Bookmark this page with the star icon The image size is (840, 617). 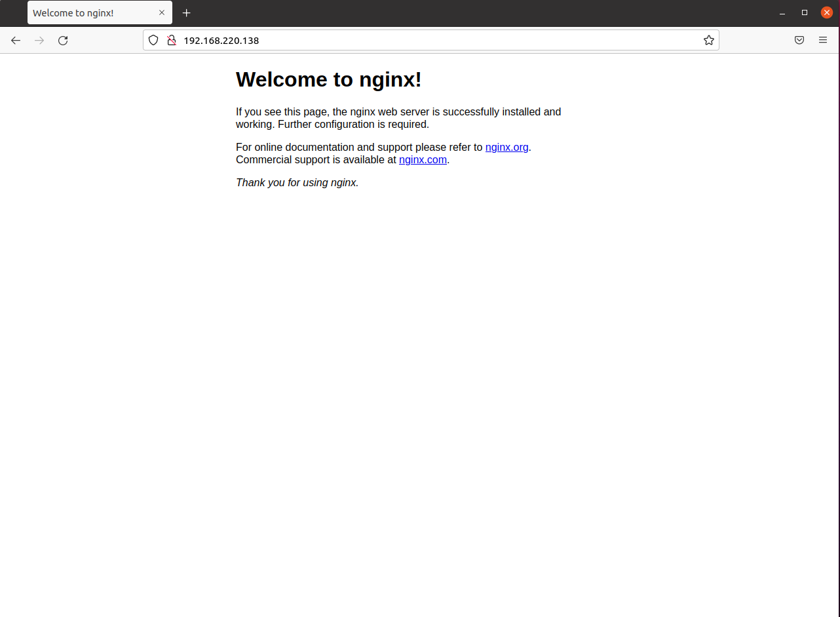click(x=708, y=40)
